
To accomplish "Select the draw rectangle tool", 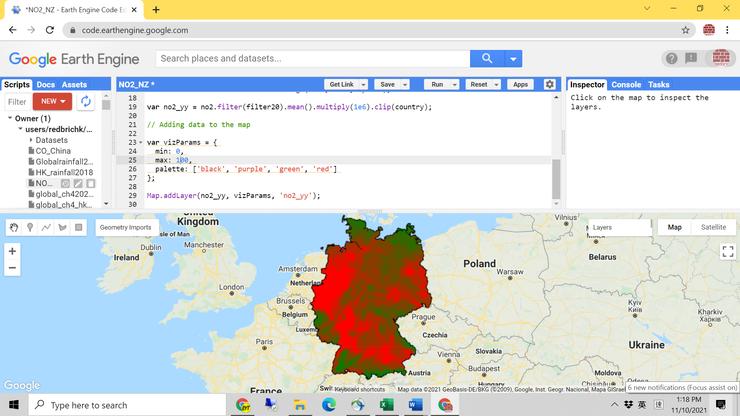I will [78, 228].
